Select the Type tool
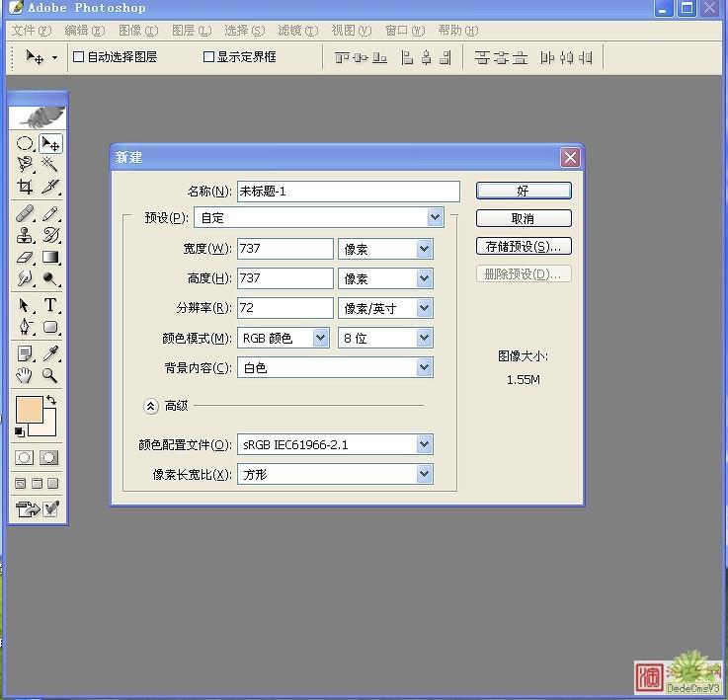The image size is (728, 700). coord(50,305)
